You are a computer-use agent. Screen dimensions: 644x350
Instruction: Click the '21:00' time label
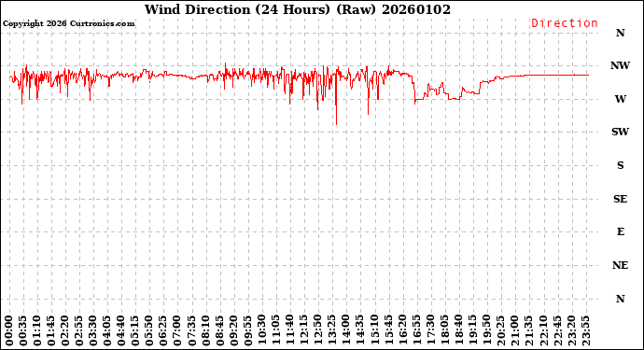click(514, 331)
